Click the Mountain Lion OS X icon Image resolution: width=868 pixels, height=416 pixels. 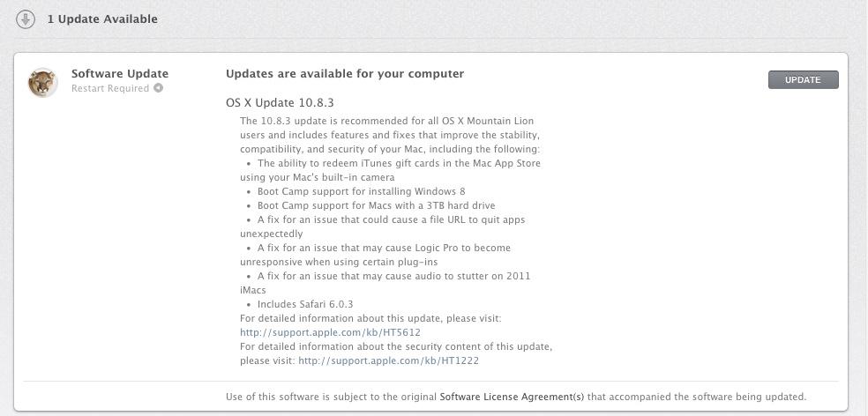43,83
